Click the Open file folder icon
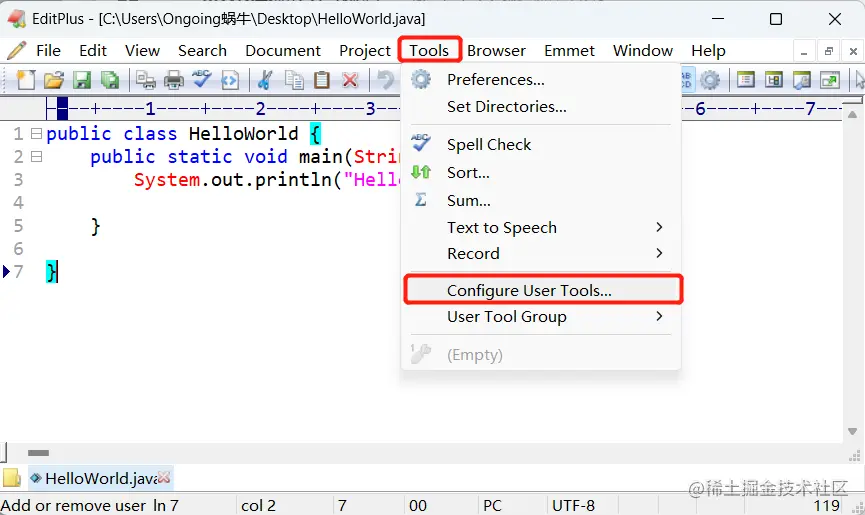 54,80
